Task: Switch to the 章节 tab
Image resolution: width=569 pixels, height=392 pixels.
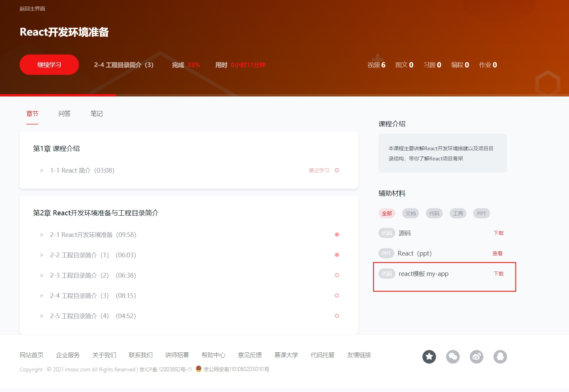Action: tap(32, 114)
